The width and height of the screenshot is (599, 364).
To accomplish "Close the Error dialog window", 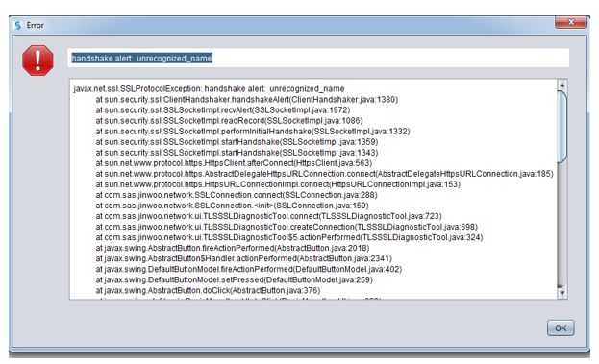I will (570, 22).
